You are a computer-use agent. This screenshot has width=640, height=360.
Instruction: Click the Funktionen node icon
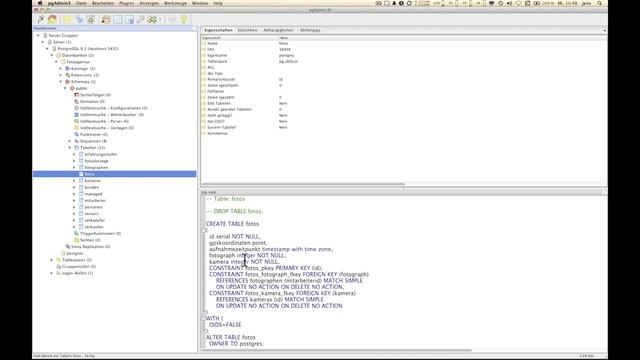(x=76, y=134)
